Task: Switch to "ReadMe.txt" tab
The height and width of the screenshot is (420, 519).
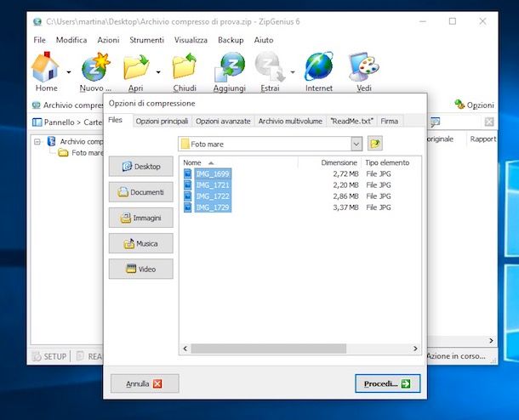Action: (x=352, y=122)
